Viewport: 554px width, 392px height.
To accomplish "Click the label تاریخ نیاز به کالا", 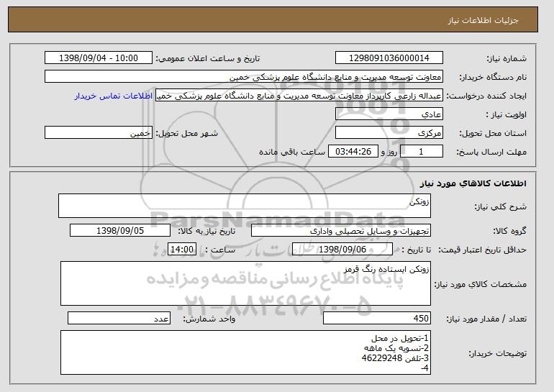I will (x=206, y=231).
